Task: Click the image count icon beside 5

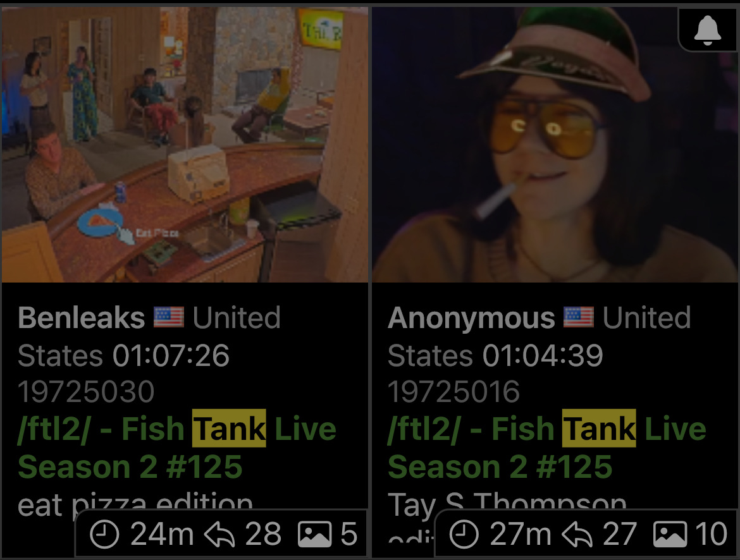Action: coord(314,534)
